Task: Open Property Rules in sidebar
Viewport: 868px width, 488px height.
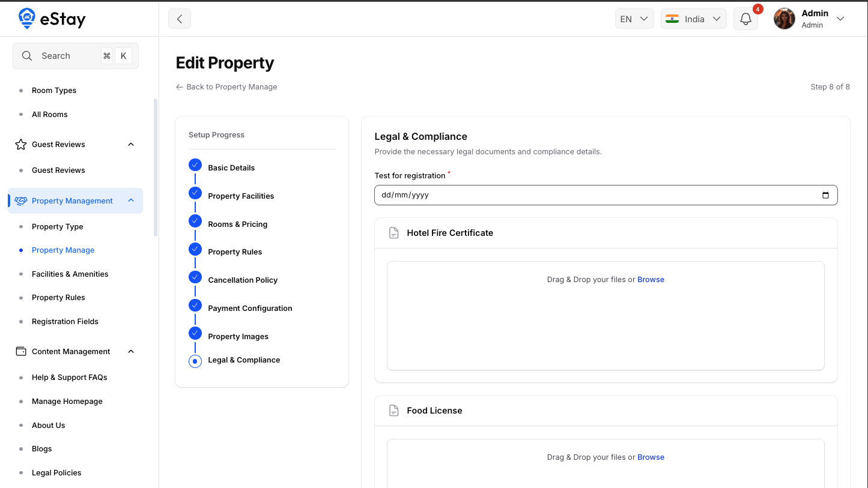Action: [x=58, y=298]
